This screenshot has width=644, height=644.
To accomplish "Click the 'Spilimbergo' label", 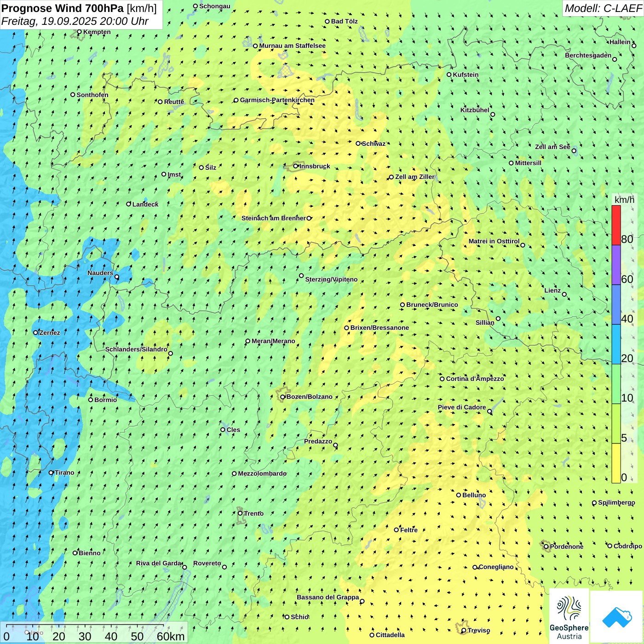I will [x=616, y=502].
